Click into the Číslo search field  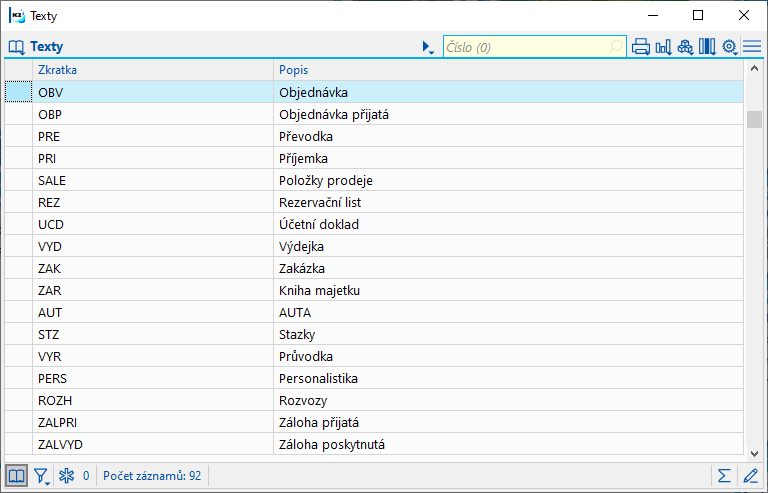click(x=525, y=47)
